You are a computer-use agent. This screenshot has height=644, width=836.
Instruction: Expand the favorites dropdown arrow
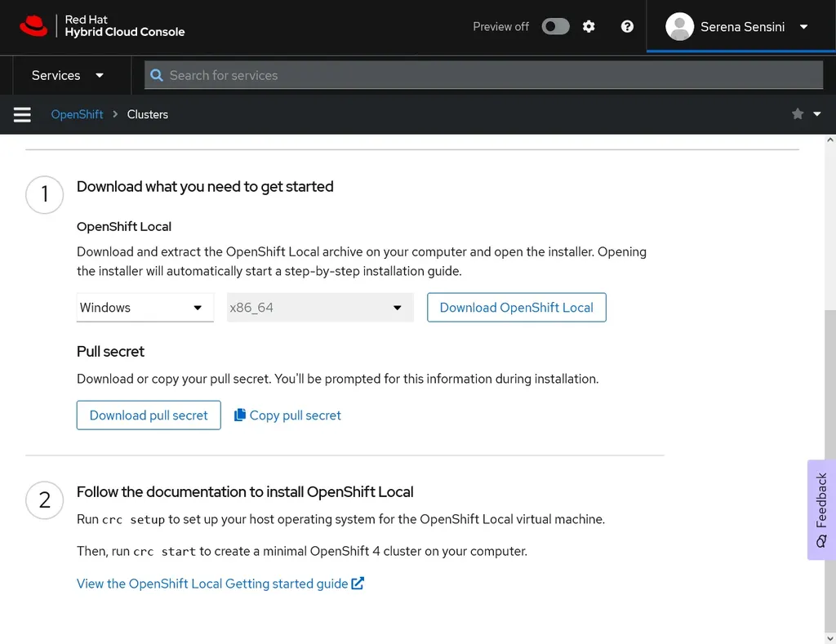coord(816,113)
